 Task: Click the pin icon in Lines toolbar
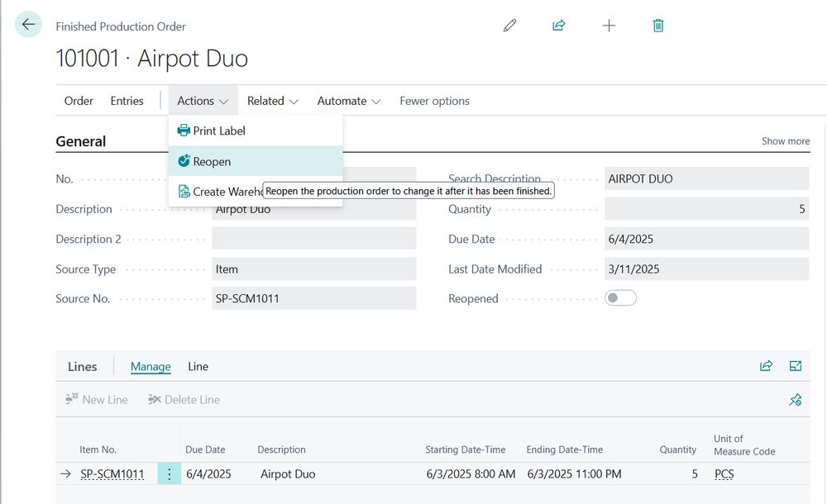[x=796, y=400]
